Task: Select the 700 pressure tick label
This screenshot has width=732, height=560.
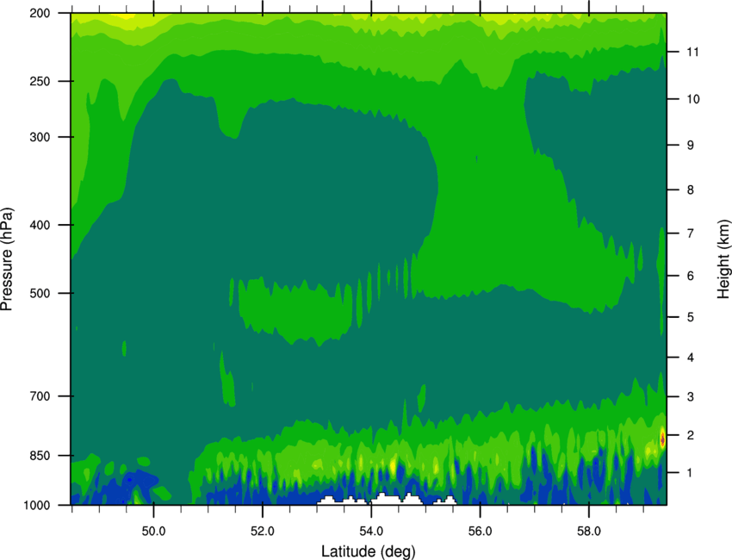Action: point(40,396)
